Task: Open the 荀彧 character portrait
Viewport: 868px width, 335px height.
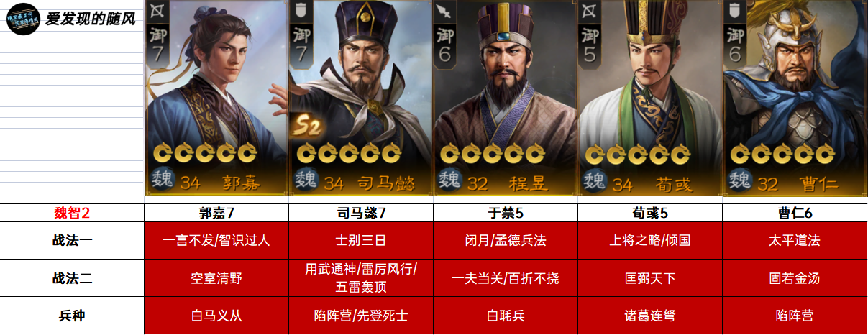Action: pos(650,98)
